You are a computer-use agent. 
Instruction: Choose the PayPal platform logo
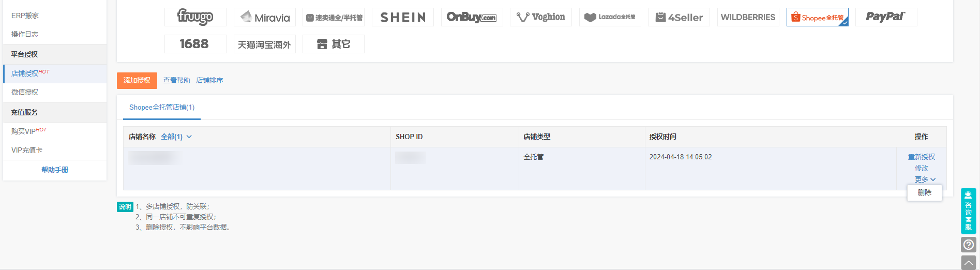coord(886,17)
